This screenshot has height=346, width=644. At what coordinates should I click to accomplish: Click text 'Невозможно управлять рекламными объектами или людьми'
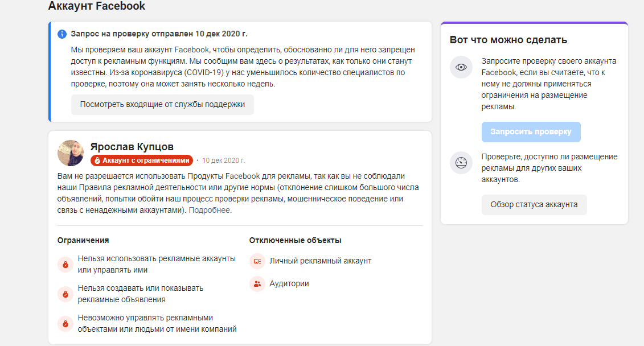click(x=157, y=323)
